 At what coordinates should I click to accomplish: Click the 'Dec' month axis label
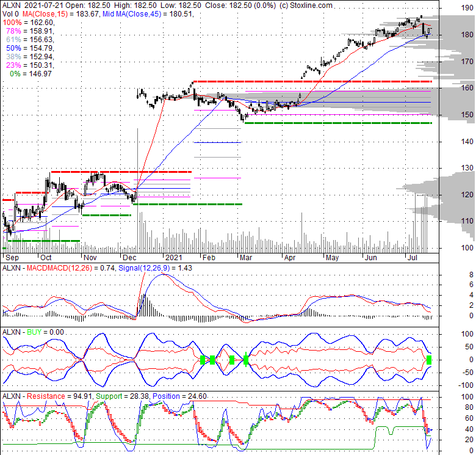[129, 258]
